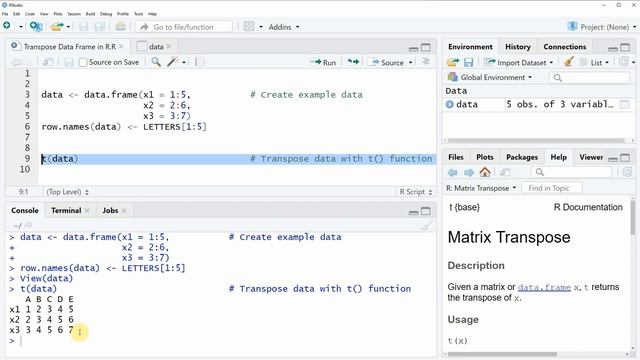
Task: Click the Help pane vertical scrollbar
Action: (633, 218)
